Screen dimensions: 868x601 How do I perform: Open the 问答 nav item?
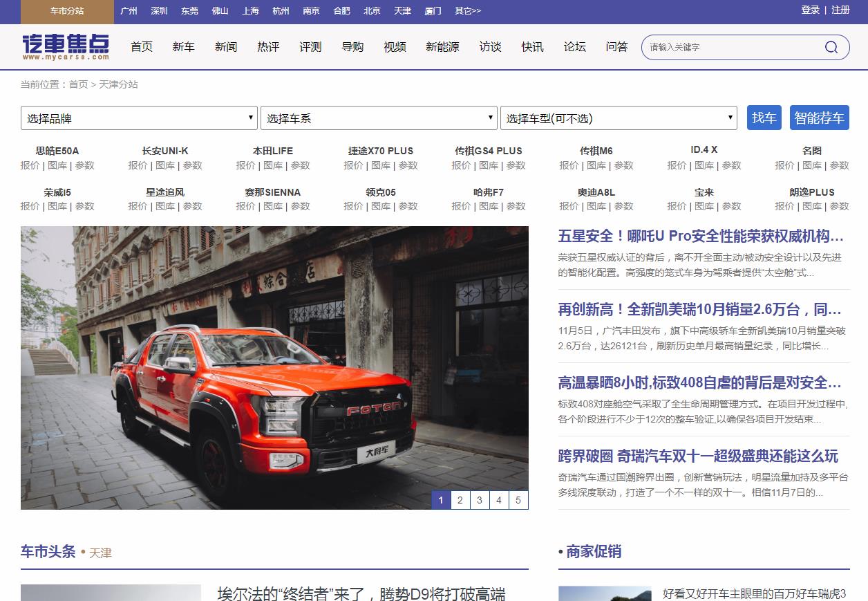616,47
